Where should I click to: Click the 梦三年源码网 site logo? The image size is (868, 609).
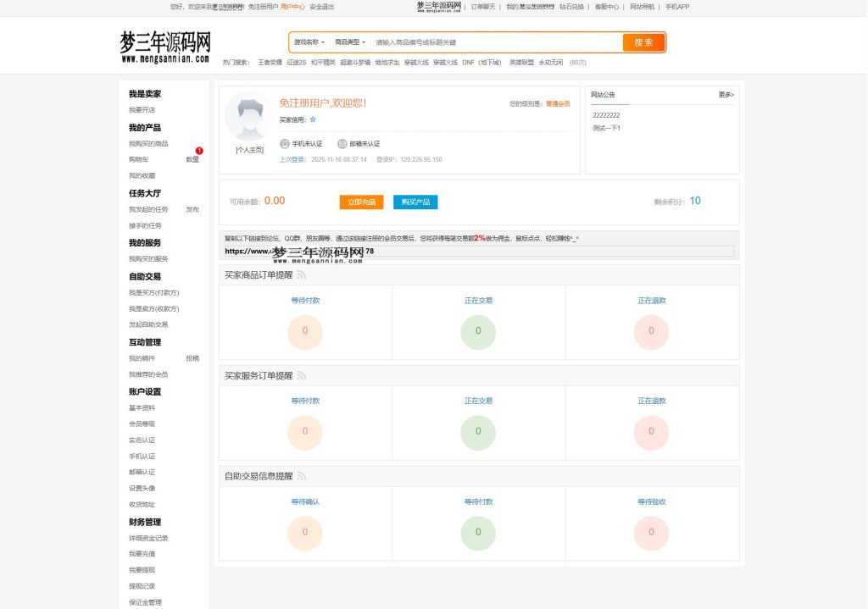[x=166, y=46]
